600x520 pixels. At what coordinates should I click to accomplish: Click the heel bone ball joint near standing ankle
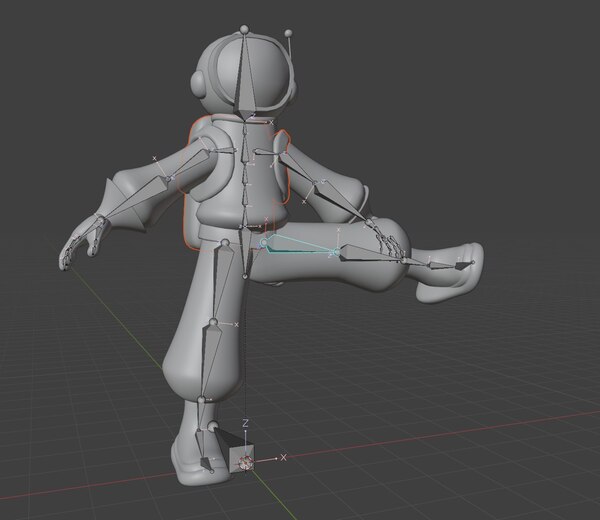click(x=212, y=425)
